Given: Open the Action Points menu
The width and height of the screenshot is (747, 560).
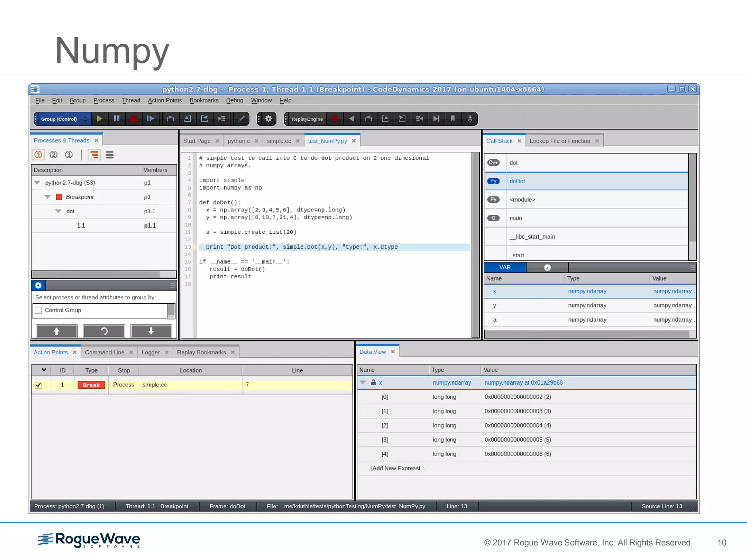Looking at the screenshot, I should pos(165,100).
